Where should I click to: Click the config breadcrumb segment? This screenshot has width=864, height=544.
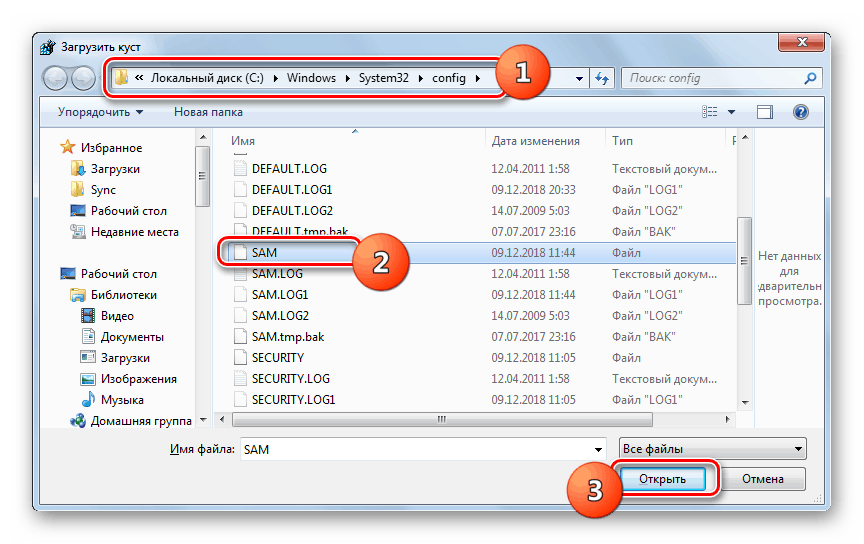449,78
